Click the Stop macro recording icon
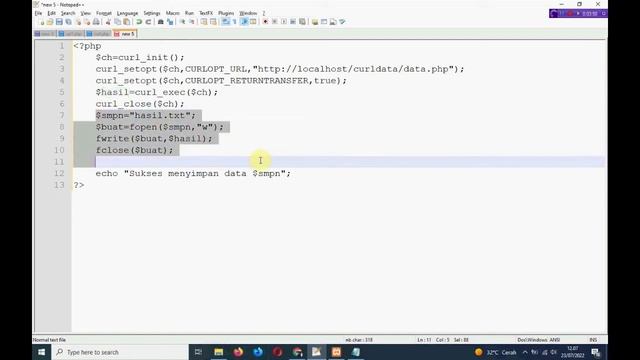The image size is (640, 360). tap(275, 22)
